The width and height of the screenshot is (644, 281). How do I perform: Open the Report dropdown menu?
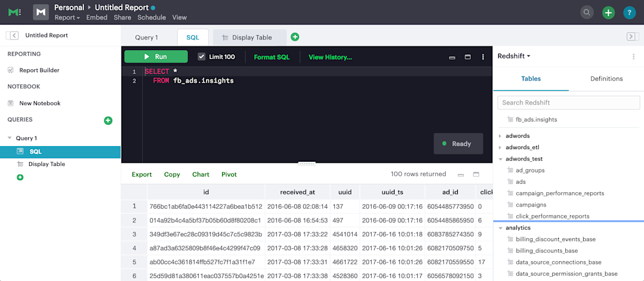point(67,17)
